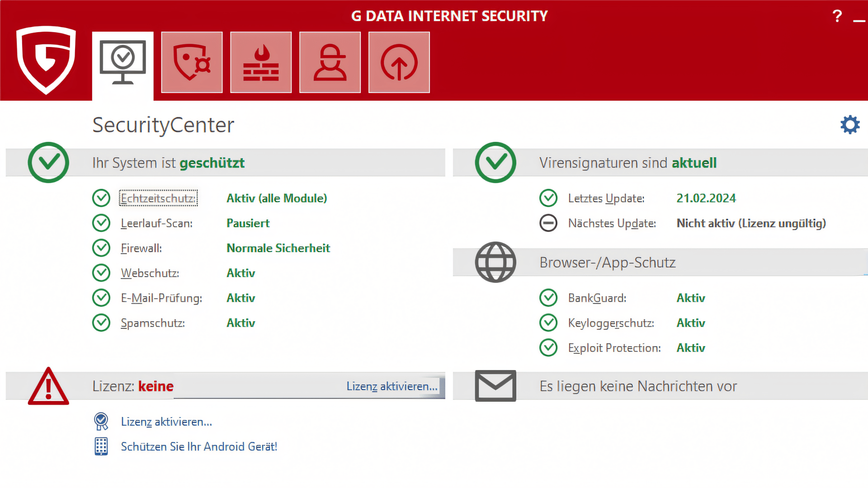Click the Exploit Protection 'Aktiv' value
Image resolution: width=868 pixels, height=488 pixels.
click(690, 348)
